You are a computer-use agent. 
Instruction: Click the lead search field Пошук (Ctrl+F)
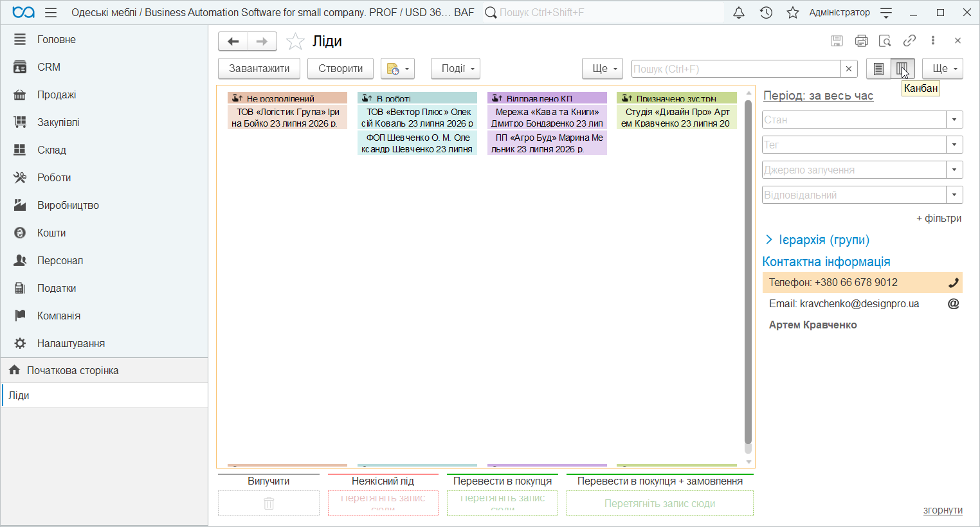(x=736, y=69)
